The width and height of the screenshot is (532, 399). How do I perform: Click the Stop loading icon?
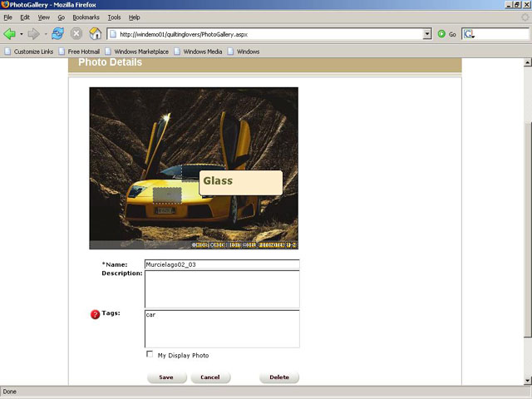tap(76, 34)
